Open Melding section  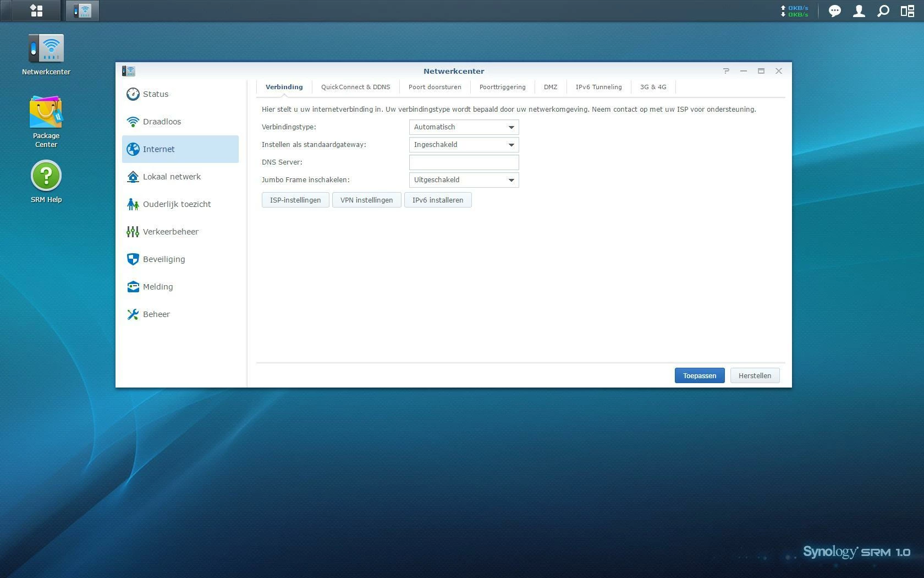(180, 287)
